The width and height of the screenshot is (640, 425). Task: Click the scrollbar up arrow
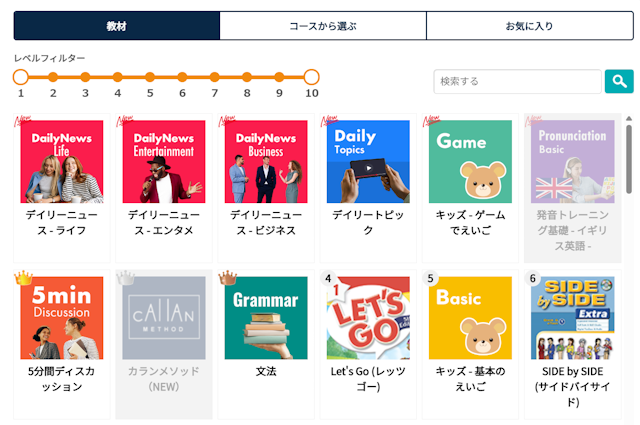(x=629, y=119)
